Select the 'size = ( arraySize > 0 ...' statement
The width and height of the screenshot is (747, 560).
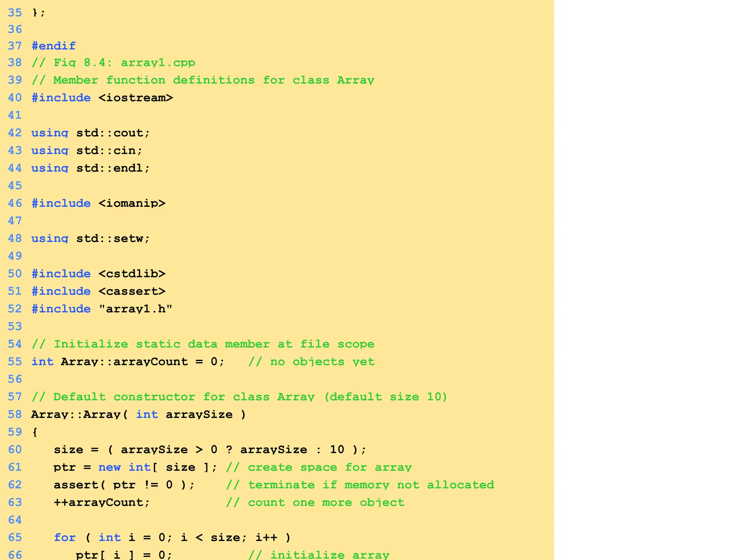point(210,450)
